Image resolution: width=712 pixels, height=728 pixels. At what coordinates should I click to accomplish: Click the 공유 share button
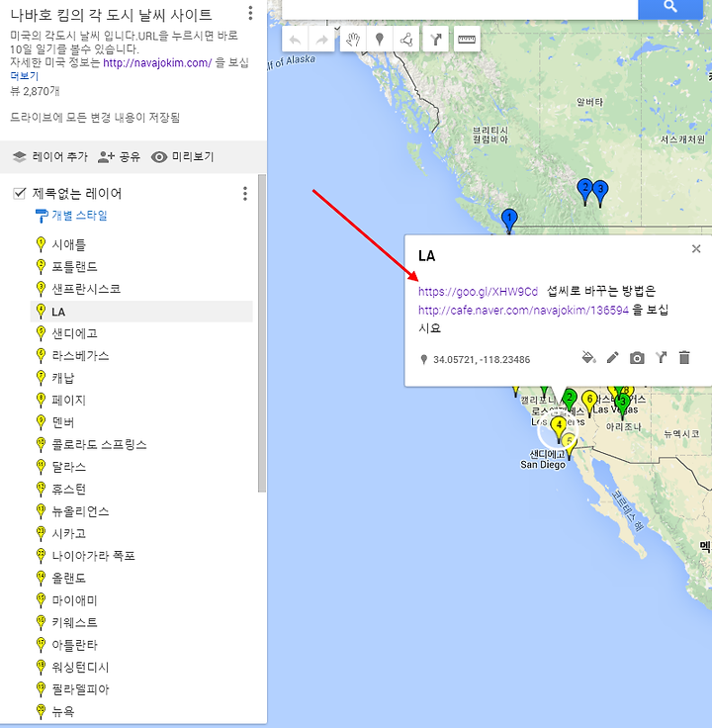[119, 157]
